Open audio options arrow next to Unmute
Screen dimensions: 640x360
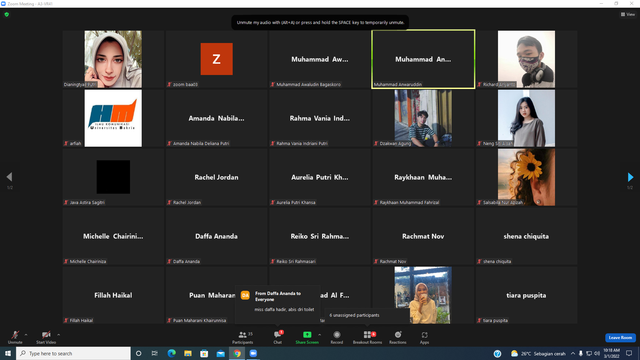click(26, 335)
